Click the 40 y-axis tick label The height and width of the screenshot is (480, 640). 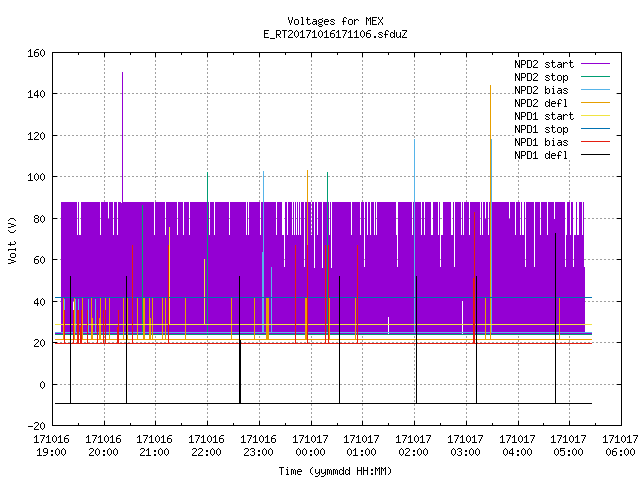pyautogui.click(x=39, y=302)
